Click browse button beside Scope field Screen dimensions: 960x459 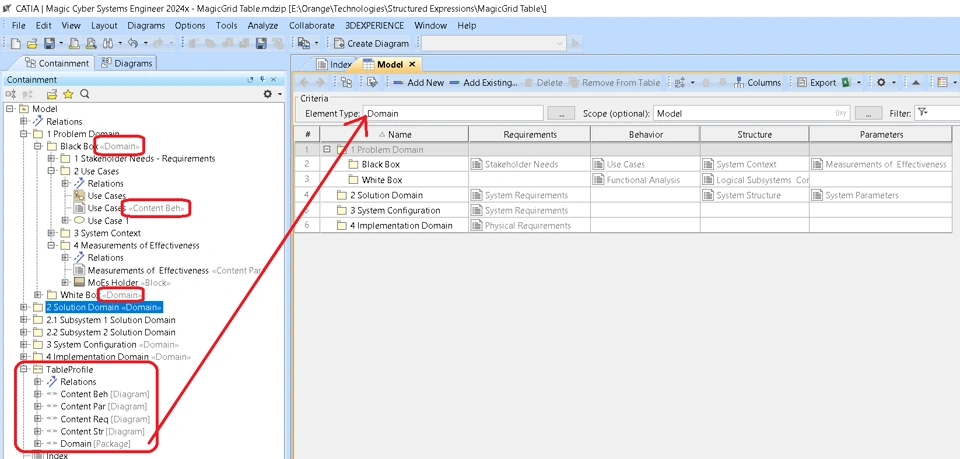click(x=868, y=113)
